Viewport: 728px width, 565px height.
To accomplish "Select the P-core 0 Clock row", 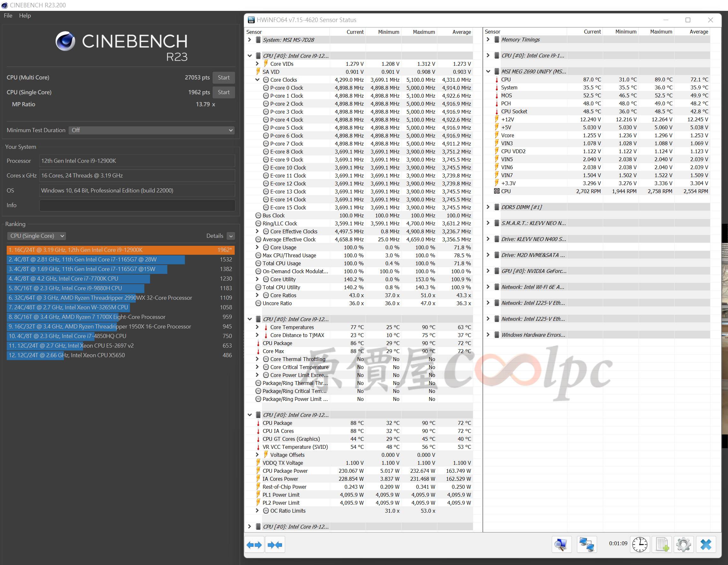I will pos(359,88).
